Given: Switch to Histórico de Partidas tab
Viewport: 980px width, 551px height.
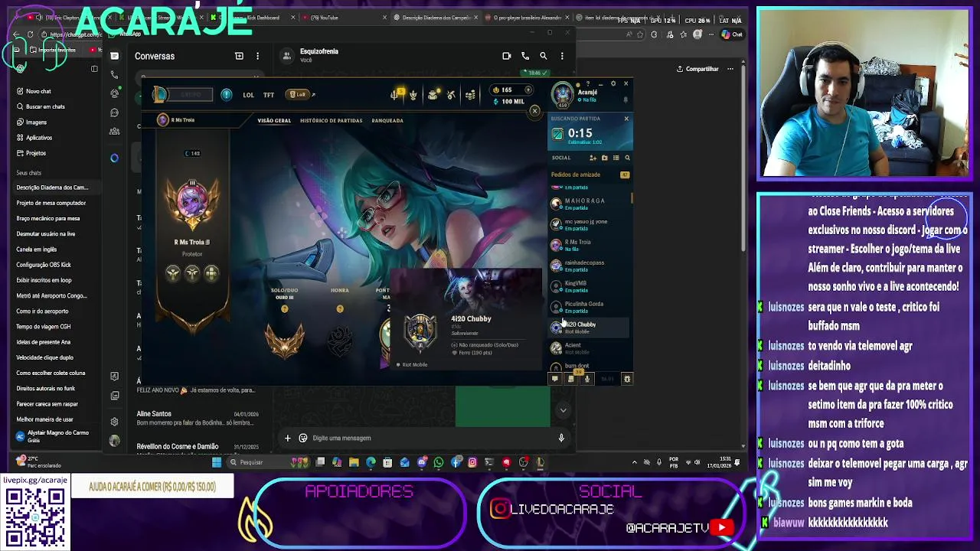Looking at the screenshot, I should click(x=331, y=120).
